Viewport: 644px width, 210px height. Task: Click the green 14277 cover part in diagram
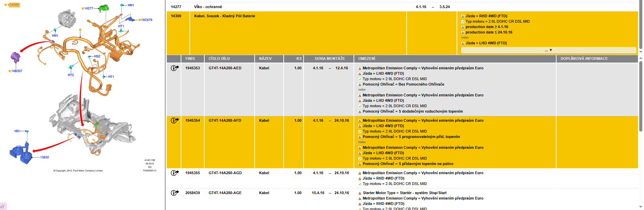coord(104,8)
